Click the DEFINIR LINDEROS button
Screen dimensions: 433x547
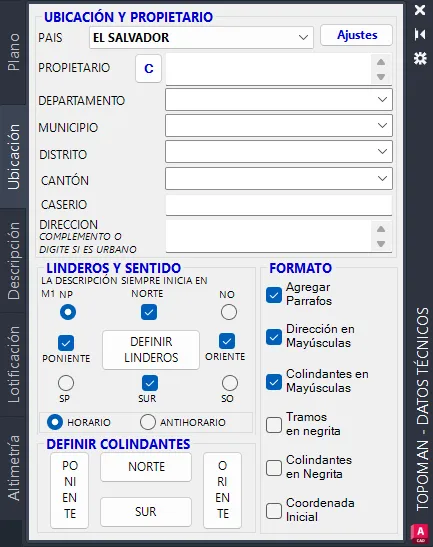point(151,350)
